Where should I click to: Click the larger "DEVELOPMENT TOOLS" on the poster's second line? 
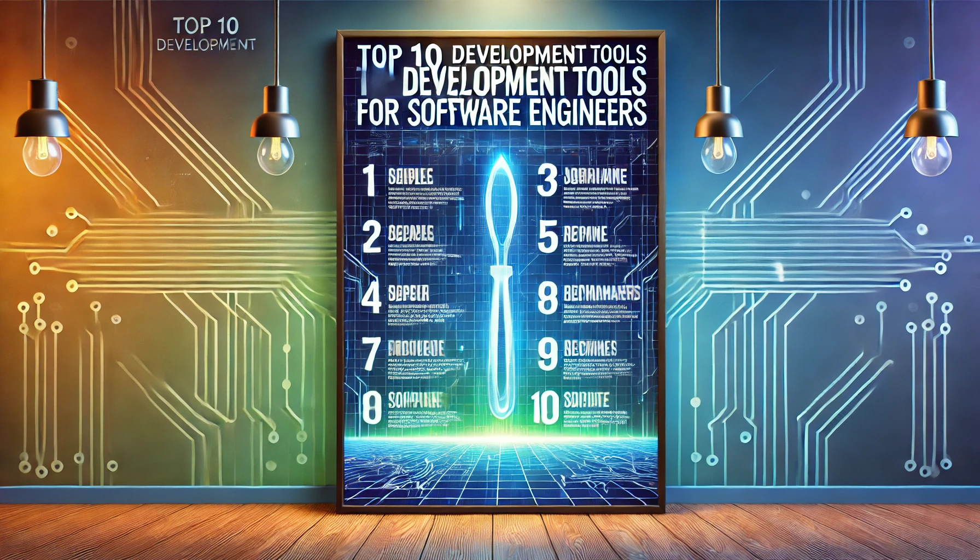[x=524, y=81]
